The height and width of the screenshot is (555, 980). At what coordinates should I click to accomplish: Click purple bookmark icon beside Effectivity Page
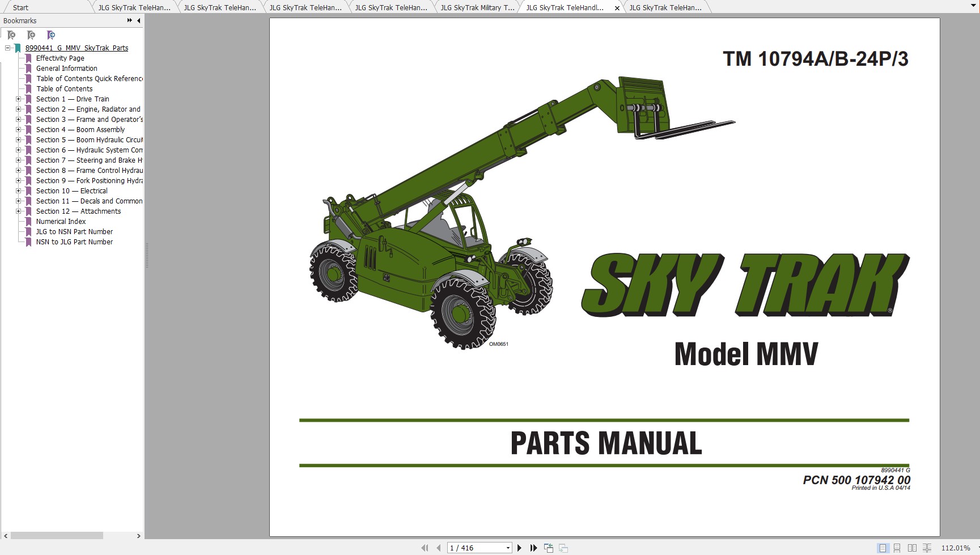pos(28,58)
